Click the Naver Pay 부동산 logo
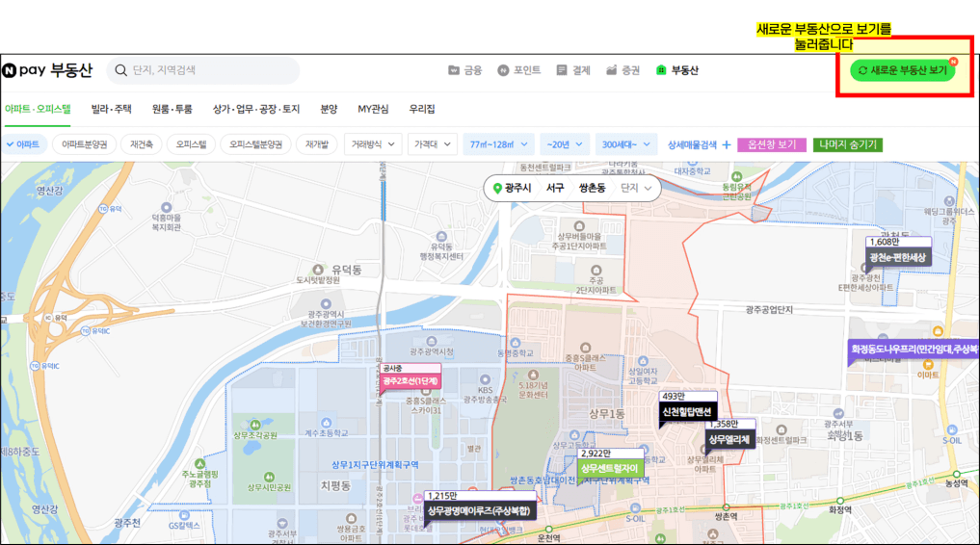Image resolution: width=980 pixels, height=545 pixels. click(47, 70)
